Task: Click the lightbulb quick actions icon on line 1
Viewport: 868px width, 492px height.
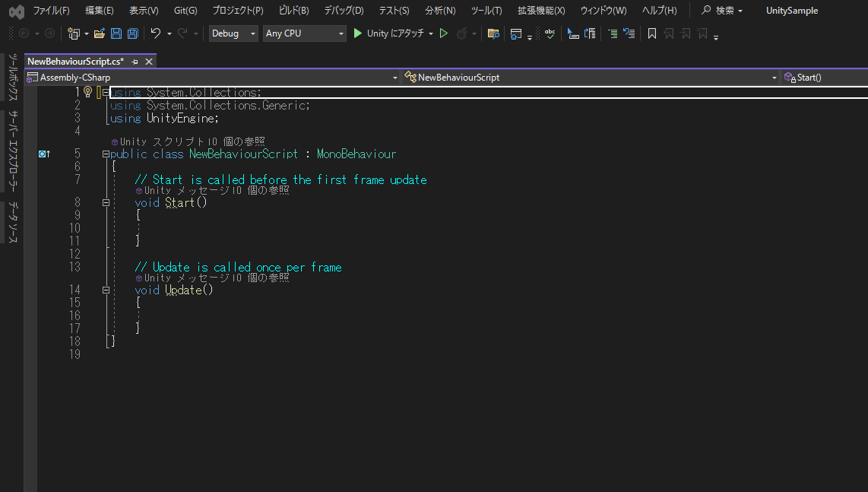Action: click(87, 92)
